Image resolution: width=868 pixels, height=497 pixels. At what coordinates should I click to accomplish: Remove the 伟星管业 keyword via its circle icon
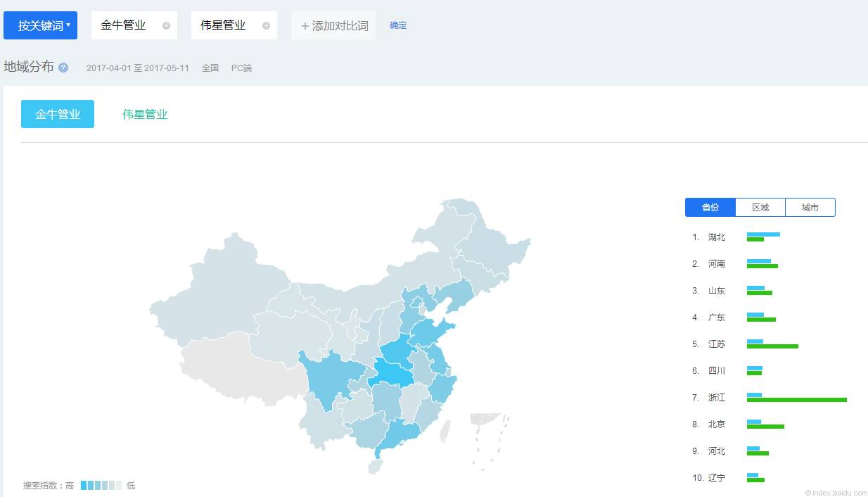click(x=266, y=25)
